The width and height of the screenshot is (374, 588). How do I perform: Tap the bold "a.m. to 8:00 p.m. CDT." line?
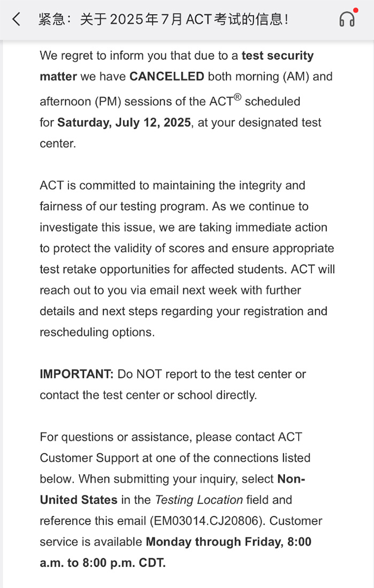[103, 563]
